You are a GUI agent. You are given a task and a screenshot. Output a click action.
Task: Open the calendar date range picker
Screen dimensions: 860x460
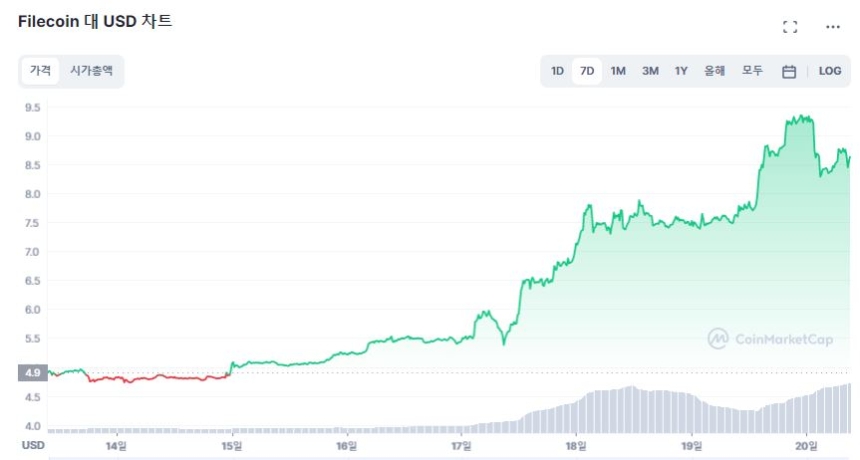789,71
